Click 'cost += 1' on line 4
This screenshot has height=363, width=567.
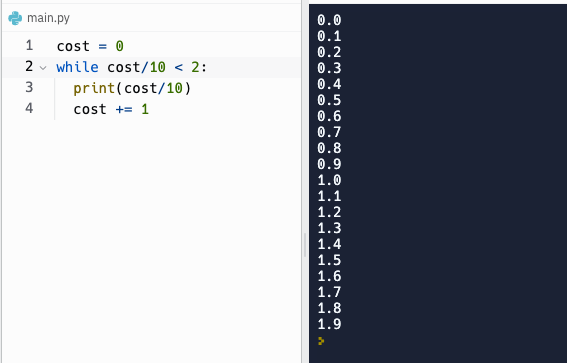coord(111,109)
